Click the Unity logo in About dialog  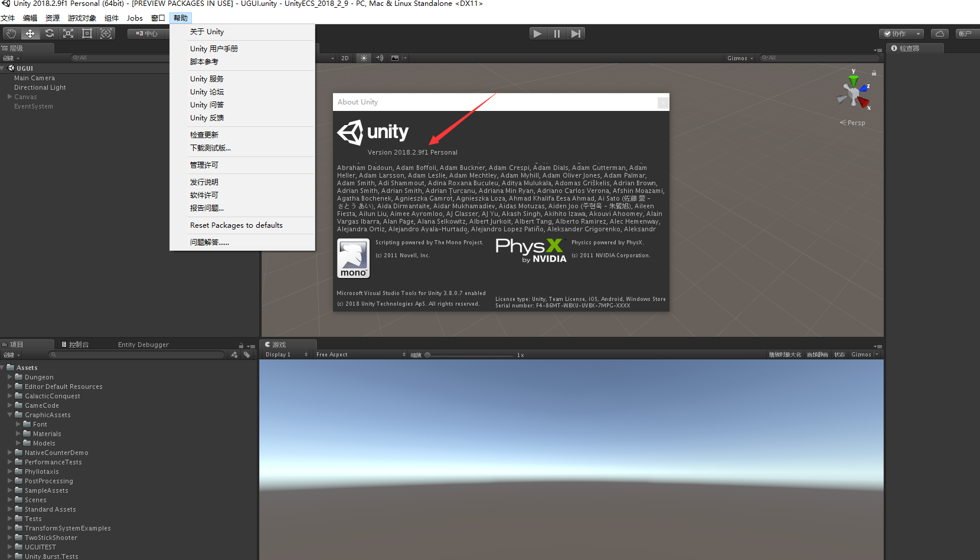click(373, 132)
